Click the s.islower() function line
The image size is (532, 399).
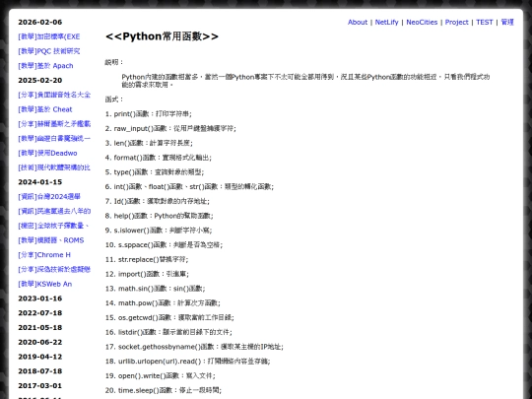[x=159, y=231]
